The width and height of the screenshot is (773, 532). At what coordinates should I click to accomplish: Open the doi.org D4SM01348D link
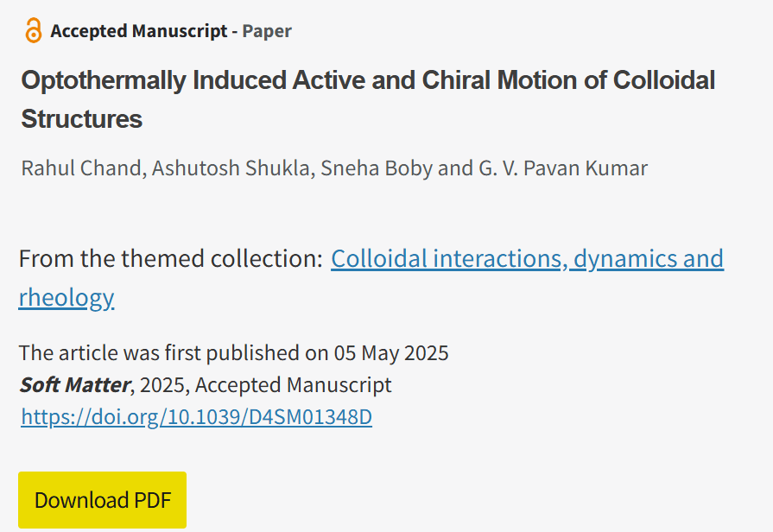[196, 417]
